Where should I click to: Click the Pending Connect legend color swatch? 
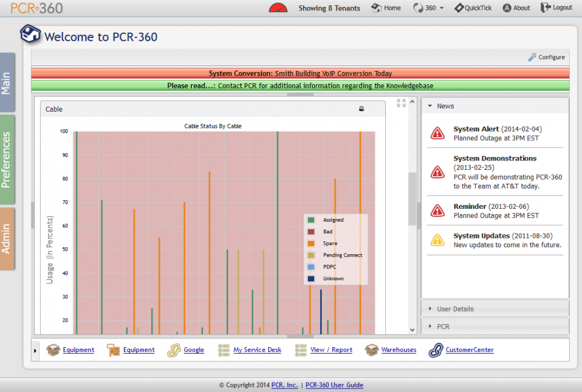click(x=311, y=255)
